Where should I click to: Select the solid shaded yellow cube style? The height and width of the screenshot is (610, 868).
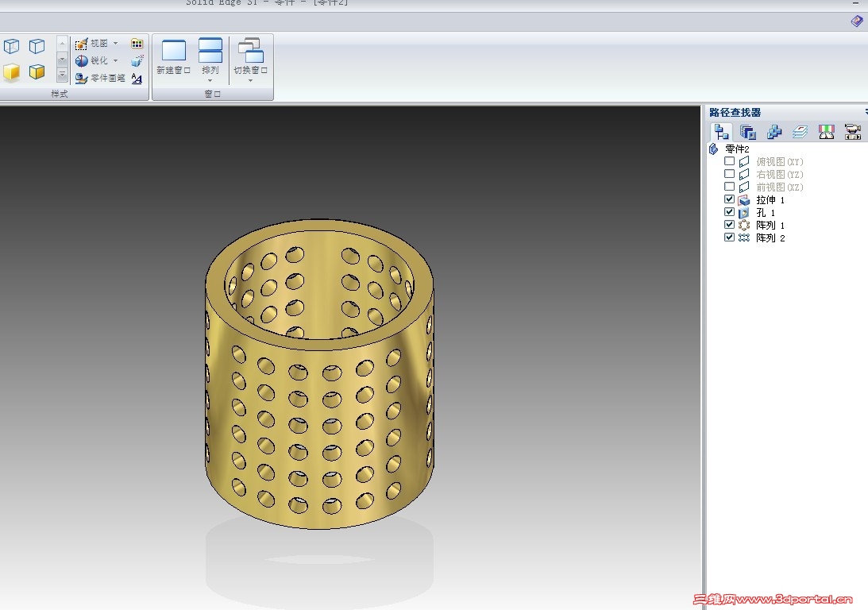12,72
